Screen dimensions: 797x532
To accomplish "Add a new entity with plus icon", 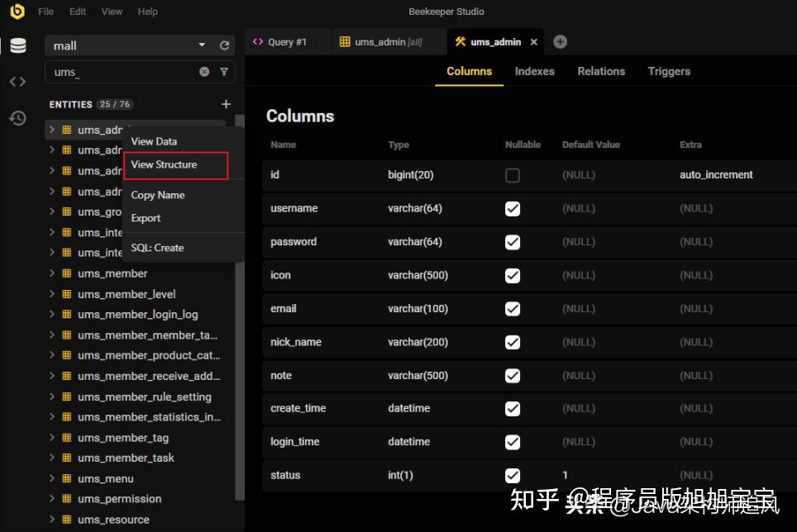I will pos(227,104).
